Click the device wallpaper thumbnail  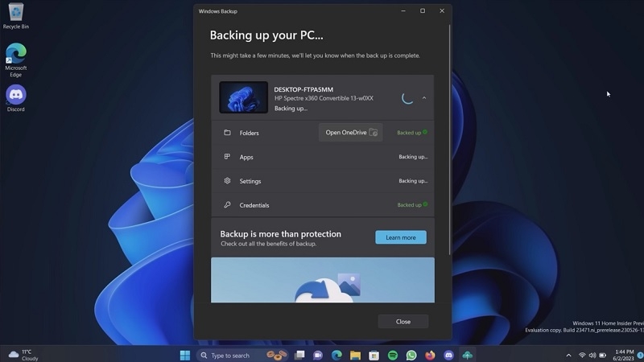pyautogui.click(x=244, y=97)
